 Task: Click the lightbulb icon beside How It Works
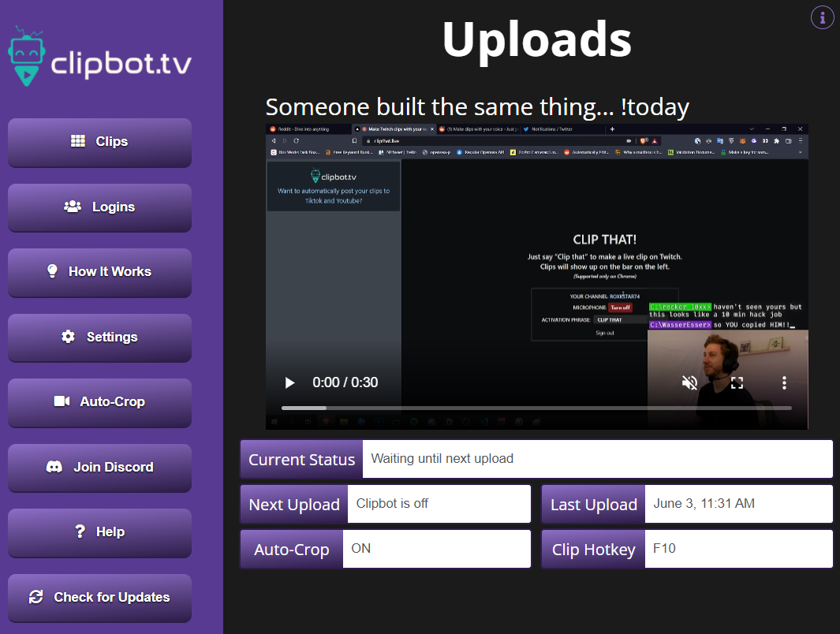(53, 271)
